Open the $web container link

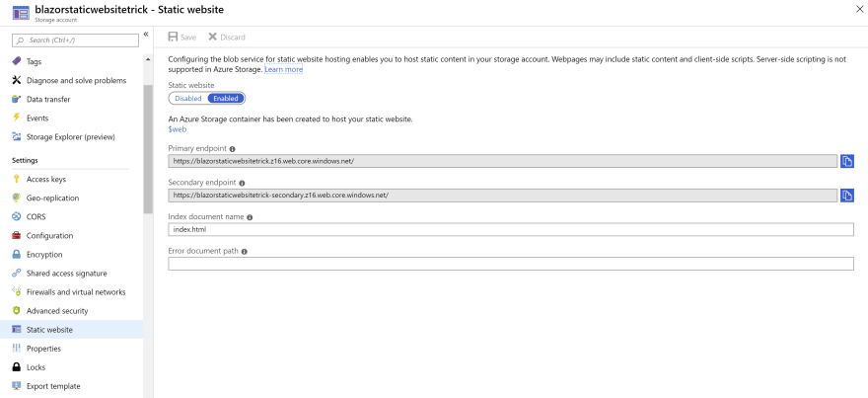coord(178,129)
